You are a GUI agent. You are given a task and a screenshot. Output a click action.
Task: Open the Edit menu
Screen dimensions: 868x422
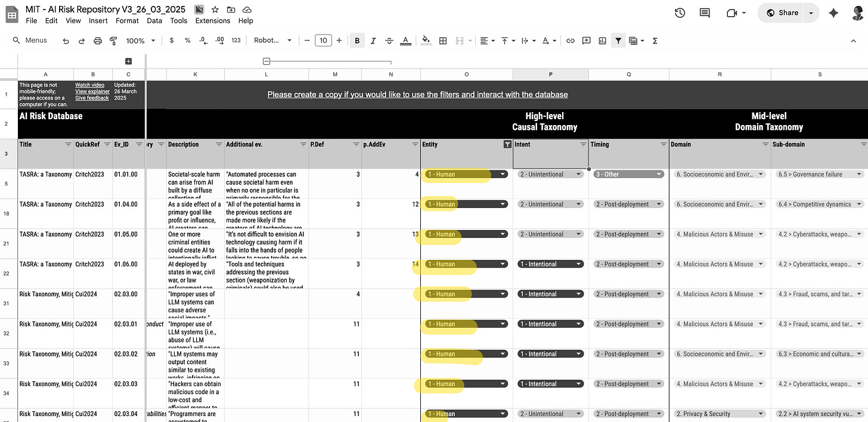tap(51, 20)
